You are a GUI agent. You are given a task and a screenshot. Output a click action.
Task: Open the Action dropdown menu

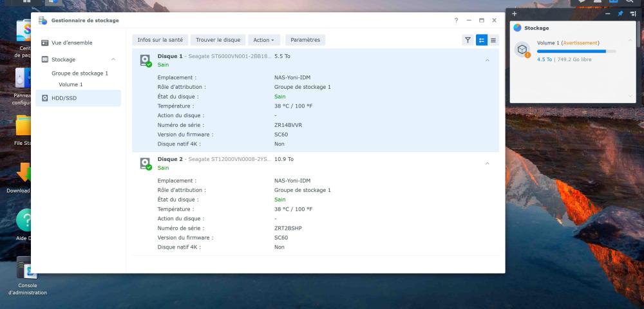coord(264,40)
